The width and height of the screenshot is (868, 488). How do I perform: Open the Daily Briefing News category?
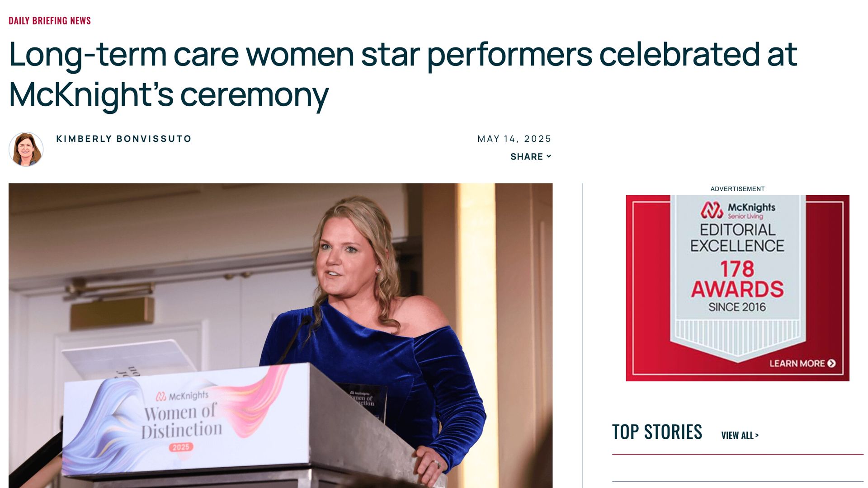[50, 21]
